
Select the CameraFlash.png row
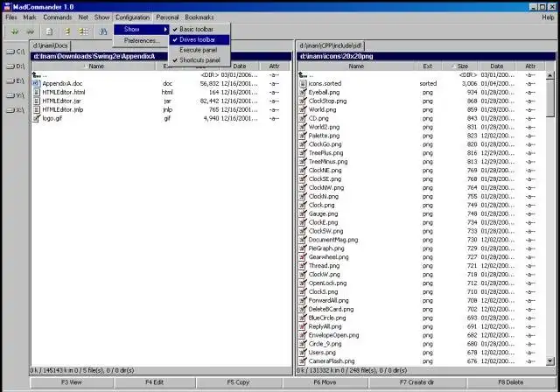[x=422, y=361]
